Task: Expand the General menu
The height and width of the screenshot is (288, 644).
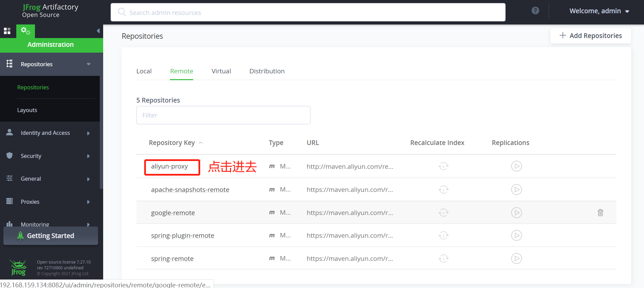Action: [x=88, y=179]
